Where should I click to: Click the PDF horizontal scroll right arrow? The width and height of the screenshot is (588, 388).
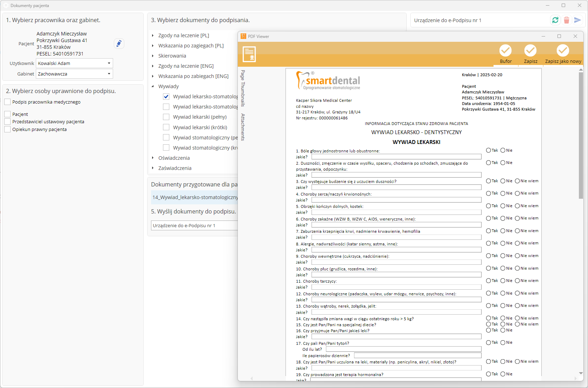click(575, 379)
